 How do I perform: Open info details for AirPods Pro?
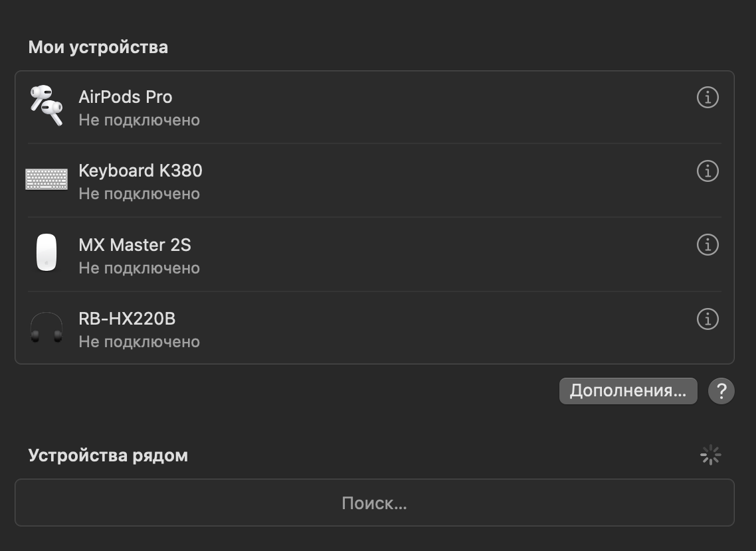(x=708, y=98)
